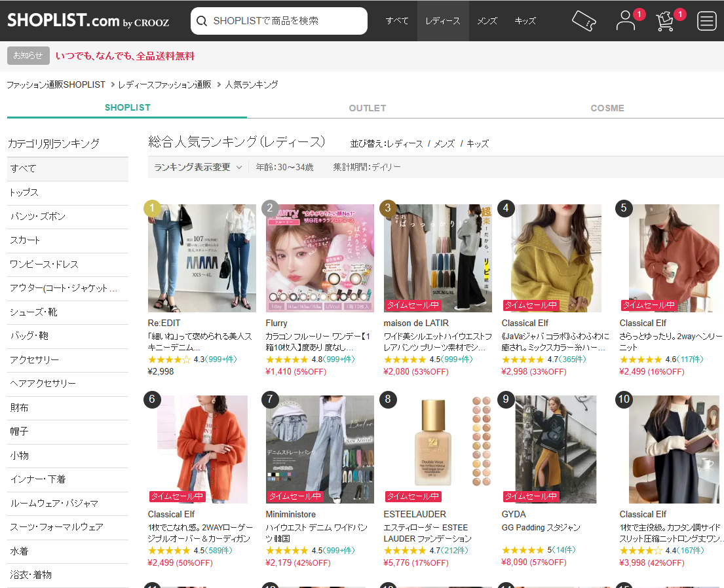Click the Re:EDIT brand name
The height and width of the screenshot is (588, 724).
click(x=164, y=323)
